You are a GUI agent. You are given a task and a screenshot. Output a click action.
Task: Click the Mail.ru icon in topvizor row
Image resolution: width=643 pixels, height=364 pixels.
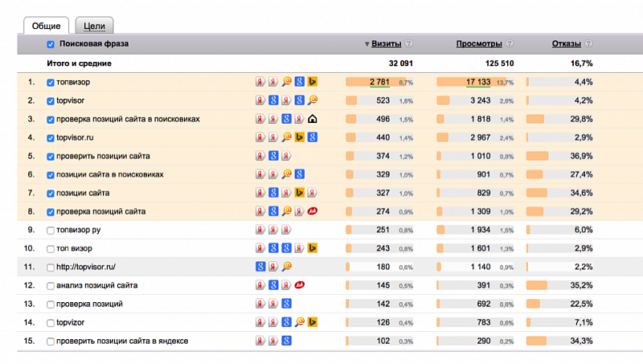coord(300,322)
